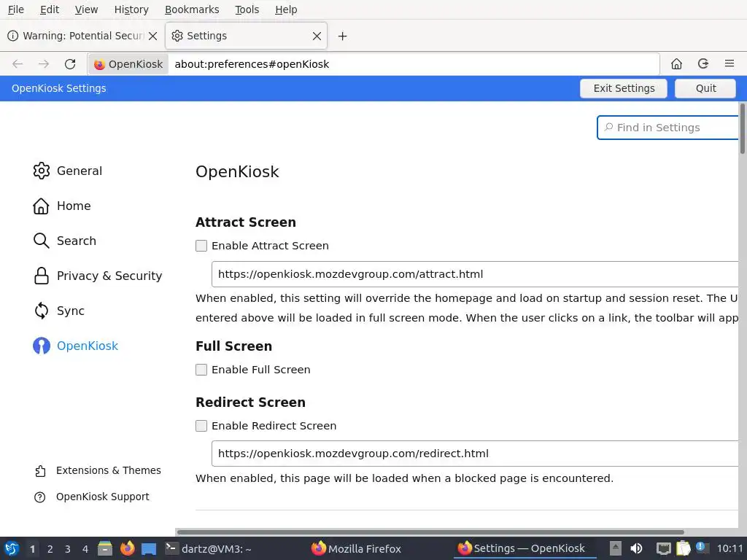Open the File menu

tap(16, 9)
